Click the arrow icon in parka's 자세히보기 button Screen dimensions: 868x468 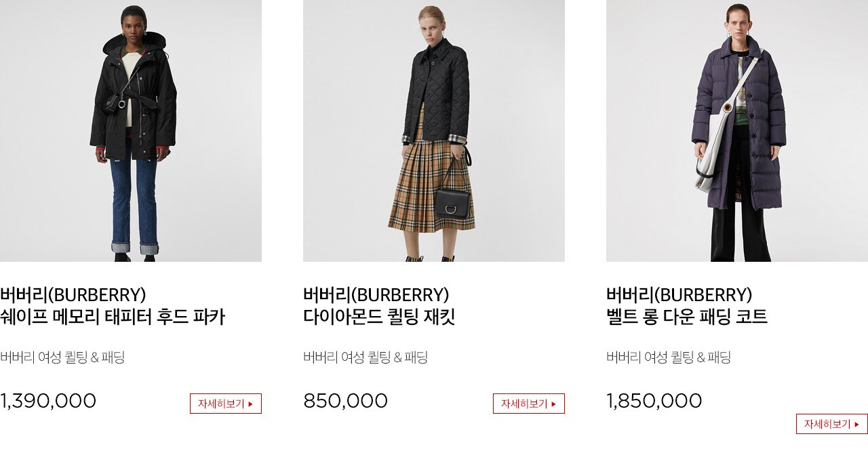pos(250,404)
